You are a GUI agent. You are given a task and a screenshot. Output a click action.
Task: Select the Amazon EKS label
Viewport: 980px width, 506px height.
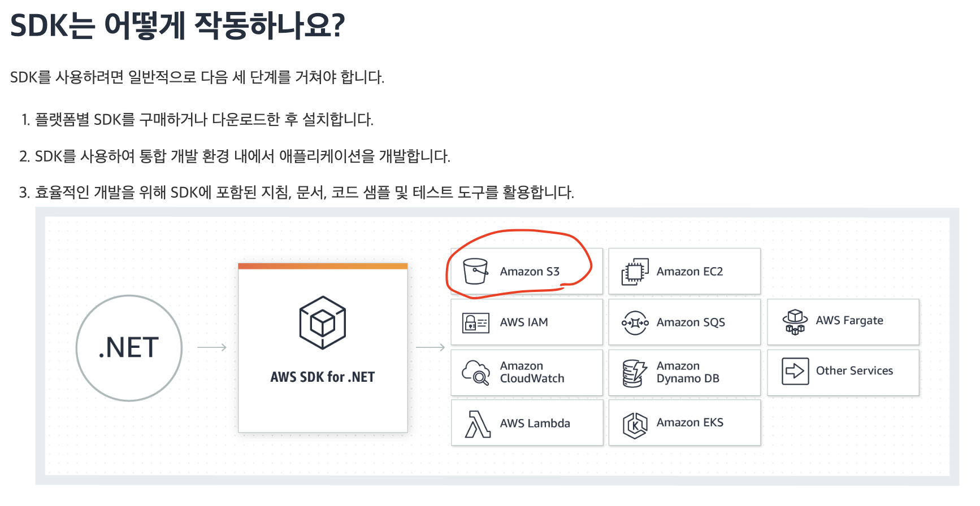point(690,422)
